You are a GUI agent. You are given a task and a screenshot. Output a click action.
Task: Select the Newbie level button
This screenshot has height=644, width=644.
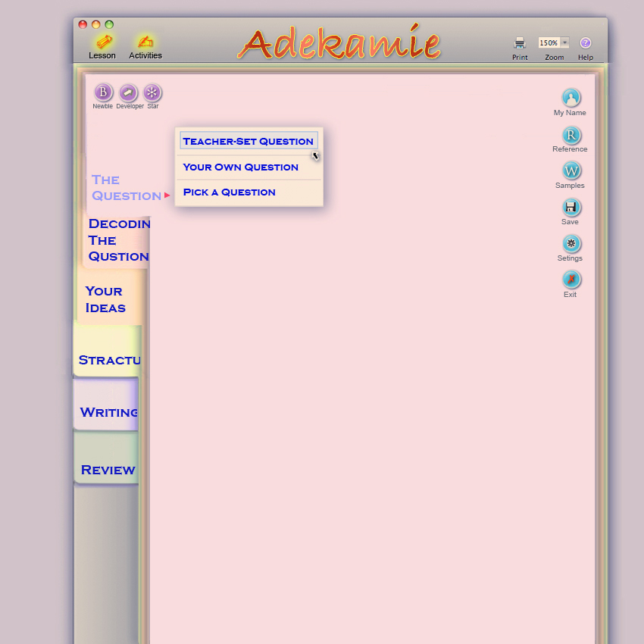(x=103, y=92)
